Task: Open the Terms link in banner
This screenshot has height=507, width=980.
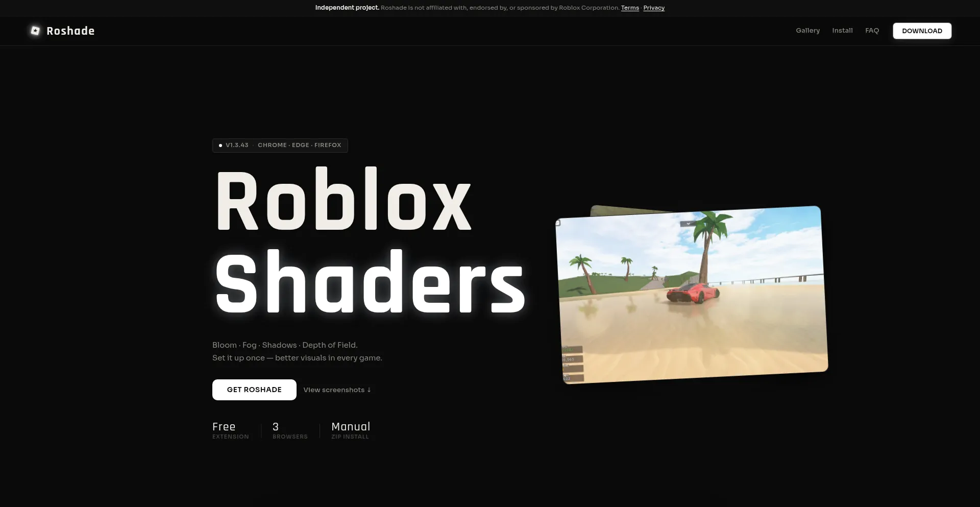Action: [630, 8]
